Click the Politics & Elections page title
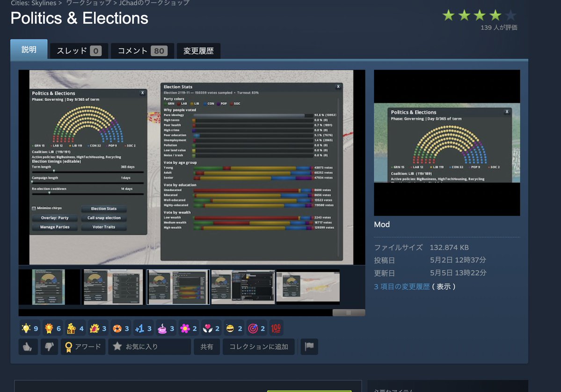This screenshot has width=561, height=392. coord(80,18)
